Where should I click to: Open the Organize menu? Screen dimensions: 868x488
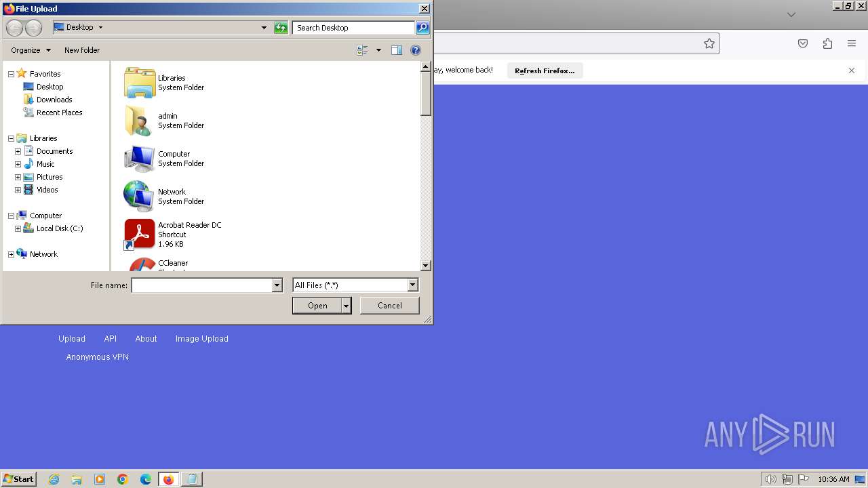(31, 50)
